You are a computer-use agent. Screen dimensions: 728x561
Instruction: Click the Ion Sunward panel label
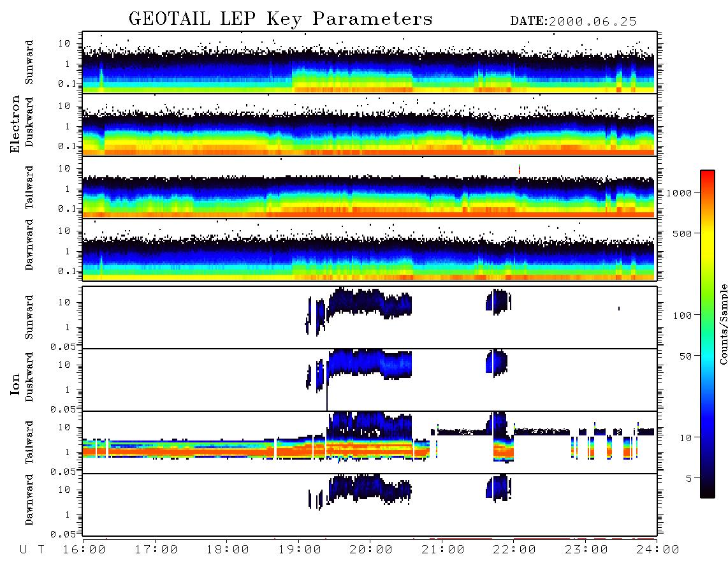pyautogui.click(x=30, y=317)
